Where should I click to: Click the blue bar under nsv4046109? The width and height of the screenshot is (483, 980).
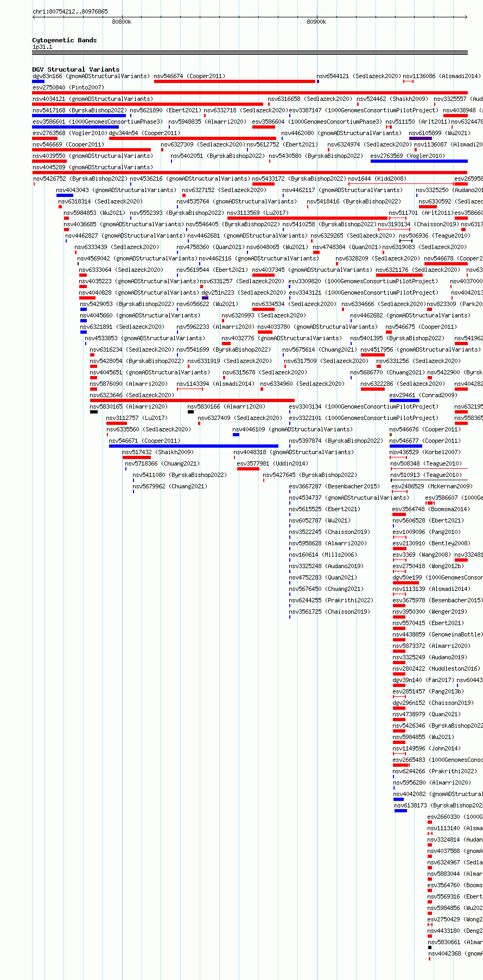pos(236,435)
